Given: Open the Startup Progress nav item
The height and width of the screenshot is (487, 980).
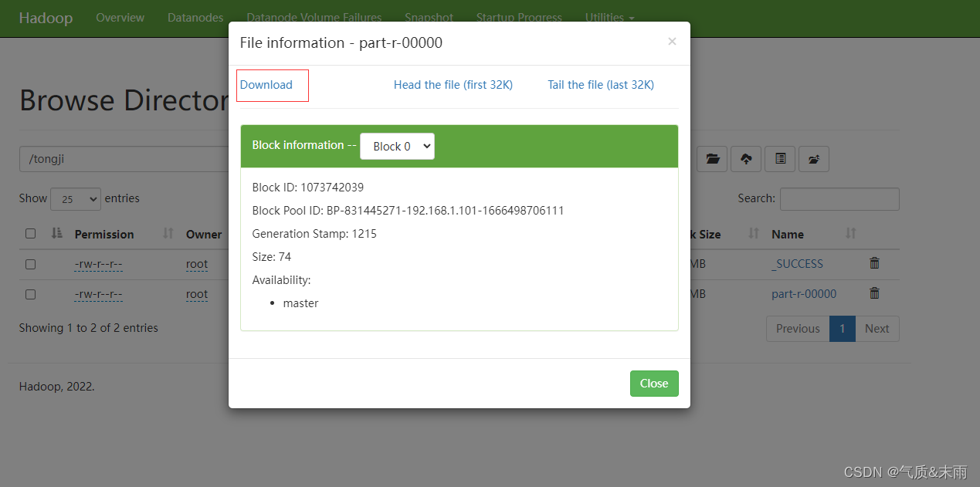Looking at the screenshot, I should (519, 17).
